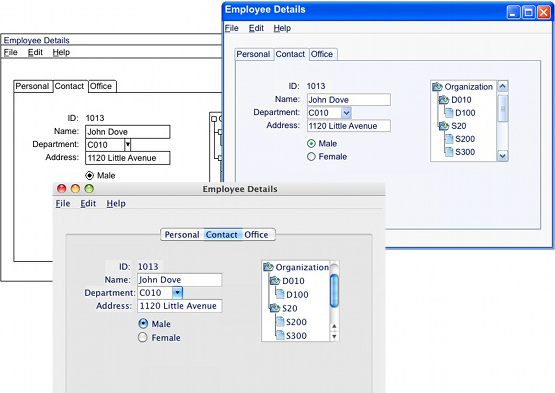Screen dimensions: 555x393
Task: Click Address field in plain wireframe window
Action: click(x=128, y=158)
